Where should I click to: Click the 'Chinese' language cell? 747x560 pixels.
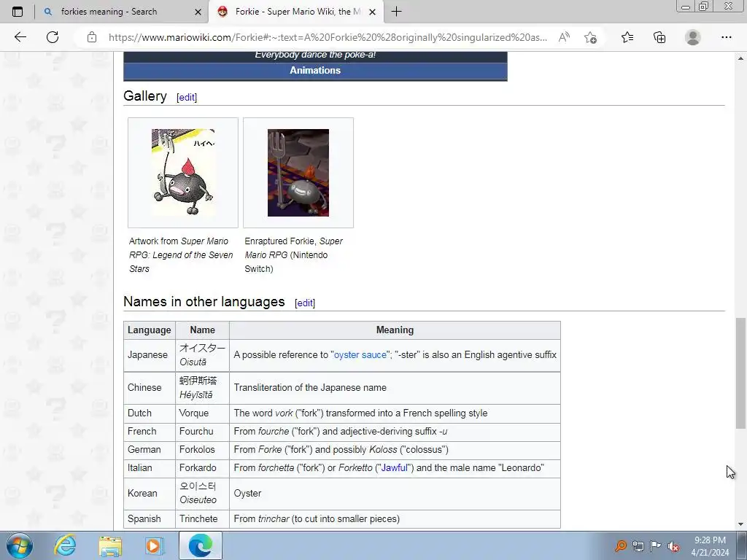coord(149,388)
